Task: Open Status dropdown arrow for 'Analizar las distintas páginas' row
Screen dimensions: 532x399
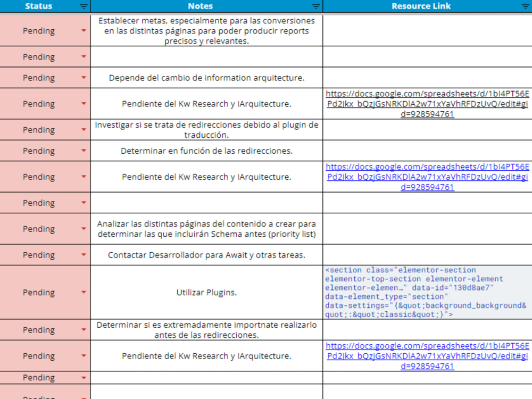Action: (x=84, y=229)
